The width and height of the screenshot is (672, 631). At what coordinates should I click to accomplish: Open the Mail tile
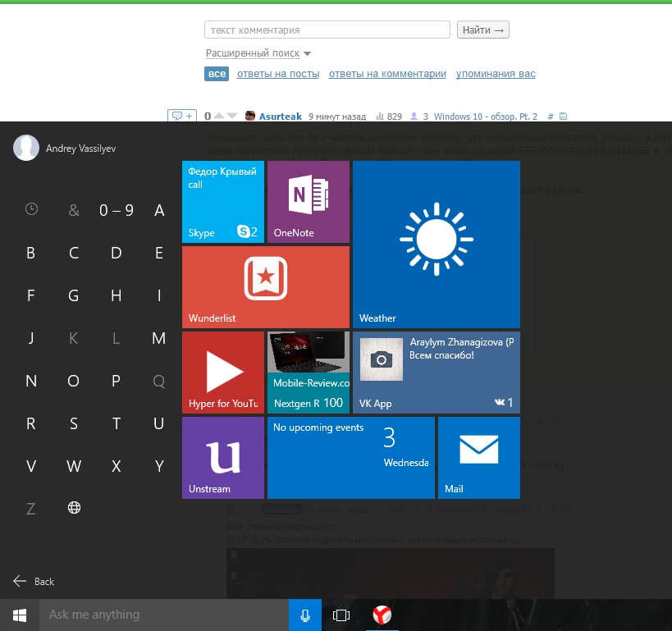click(x=478, y=458)
